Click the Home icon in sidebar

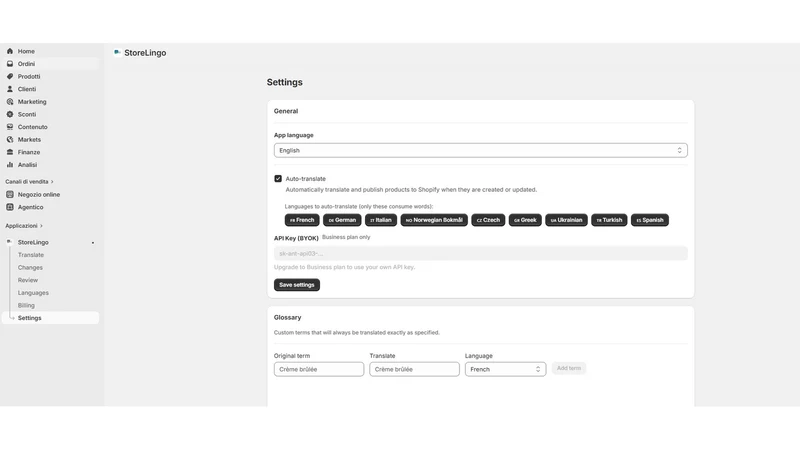point(10,51)
